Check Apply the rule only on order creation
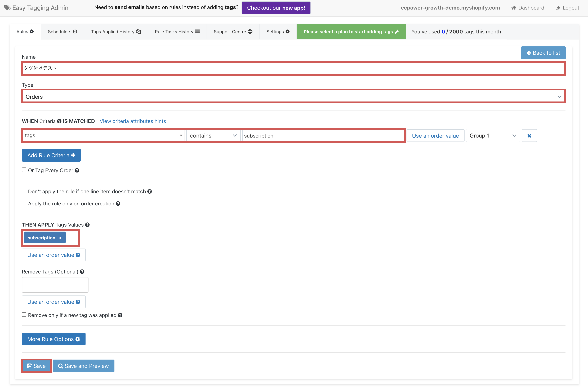Viewport: 588px width, 389px height. [x=24, y=203]
